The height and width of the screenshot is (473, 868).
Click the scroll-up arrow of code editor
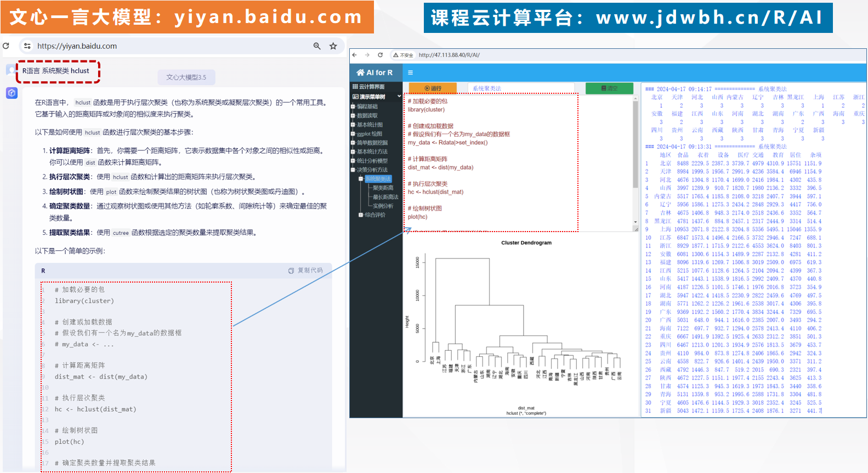coord(636,98)
